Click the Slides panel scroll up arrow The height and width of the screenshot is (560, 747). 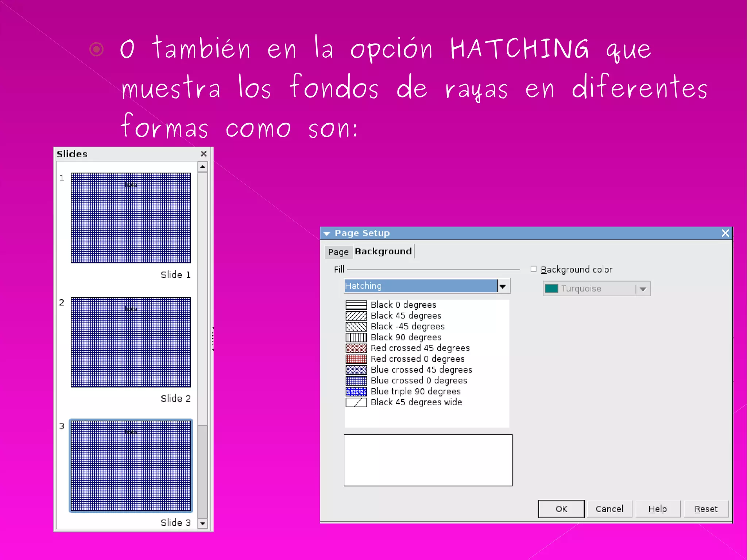pos(202,167)
